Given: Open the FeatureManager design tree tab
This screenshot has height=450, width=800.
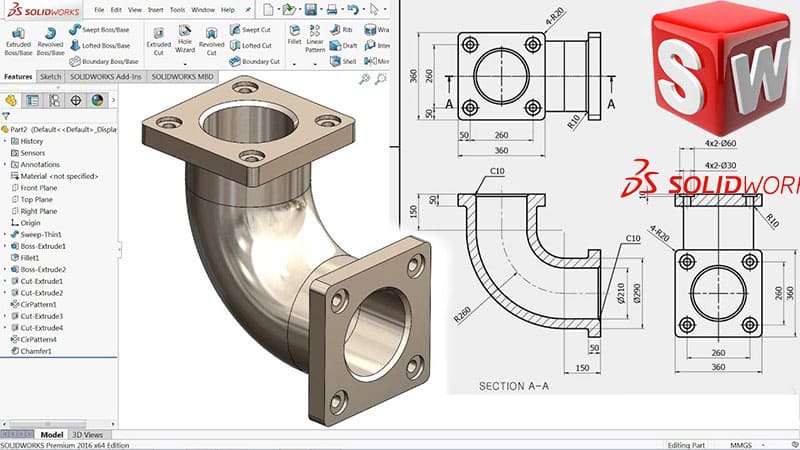Looking at the screenshot, I should click(11, 100).
